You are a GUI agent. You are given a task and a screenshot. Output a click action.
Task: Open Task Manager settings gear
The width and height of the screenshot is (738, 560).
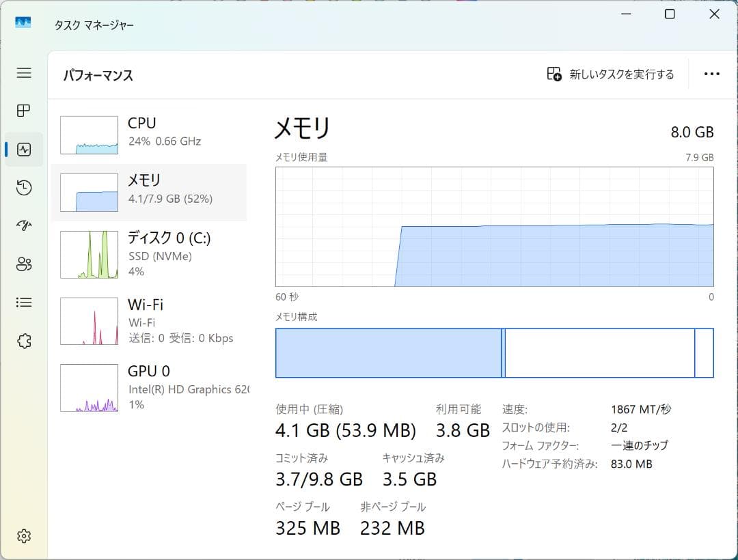coord(24,536)
